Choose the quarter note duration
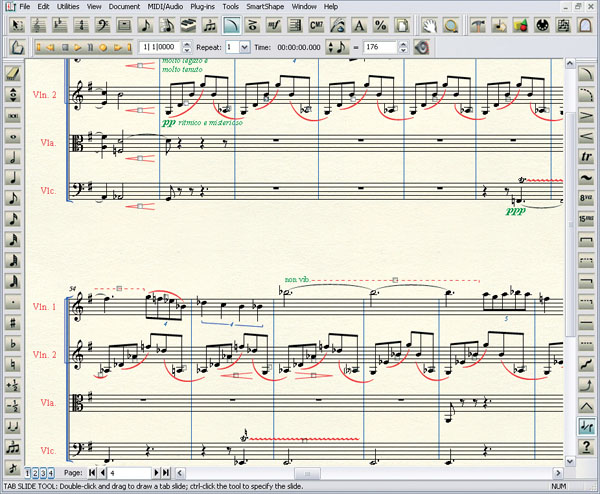Viewport: 600px width, 494px height. 13,178
